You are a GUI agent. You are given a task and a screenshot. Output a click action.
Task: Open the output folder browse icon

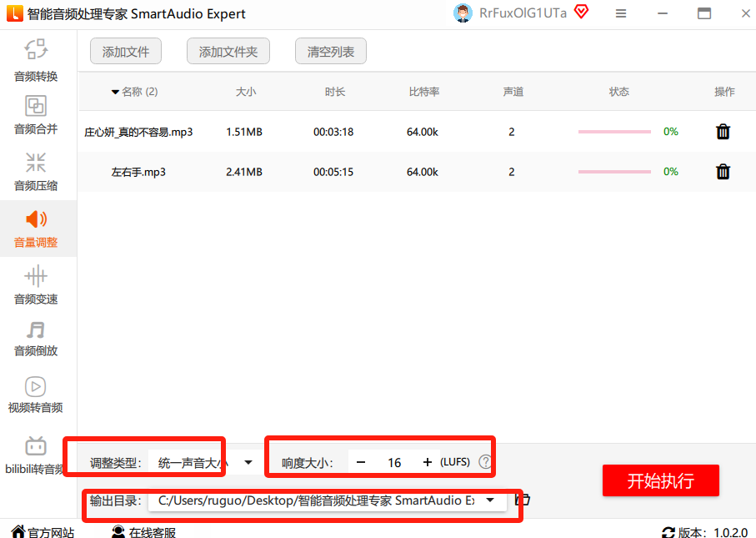523,500
